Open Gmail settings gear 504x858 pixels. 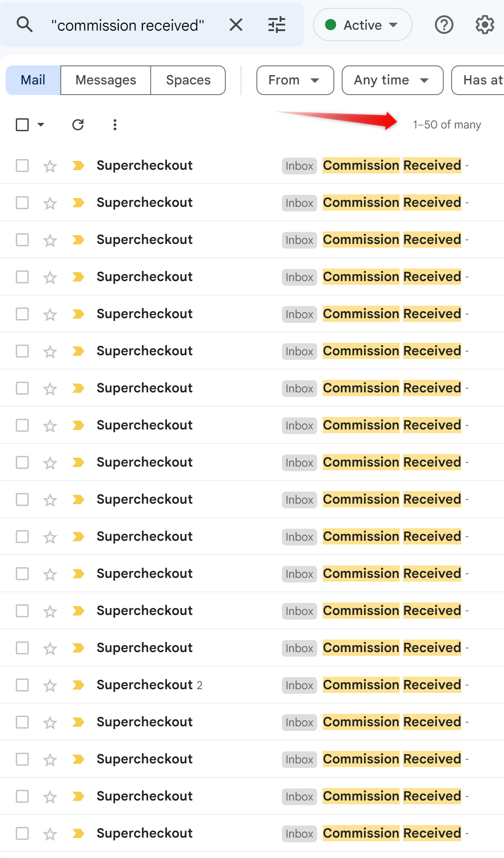(x=484, y=25)
